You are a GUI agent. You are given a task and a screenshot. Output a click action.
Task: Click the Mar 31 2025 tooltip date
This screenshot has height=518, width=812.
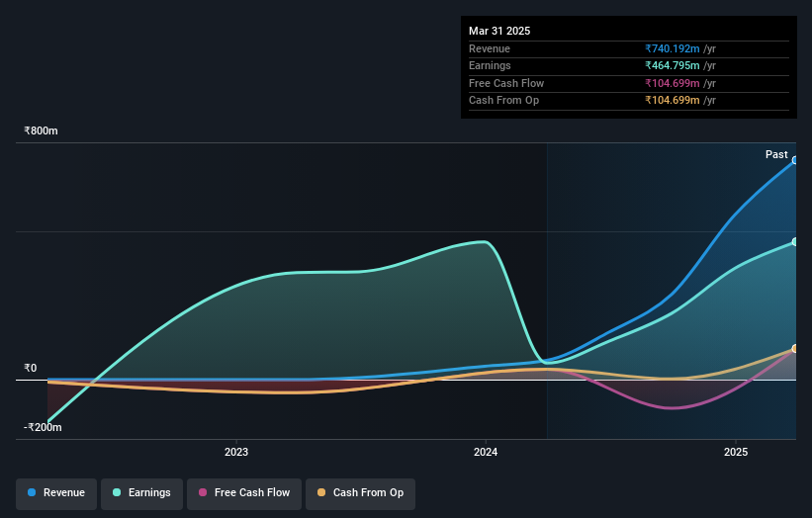coord(499,31)
